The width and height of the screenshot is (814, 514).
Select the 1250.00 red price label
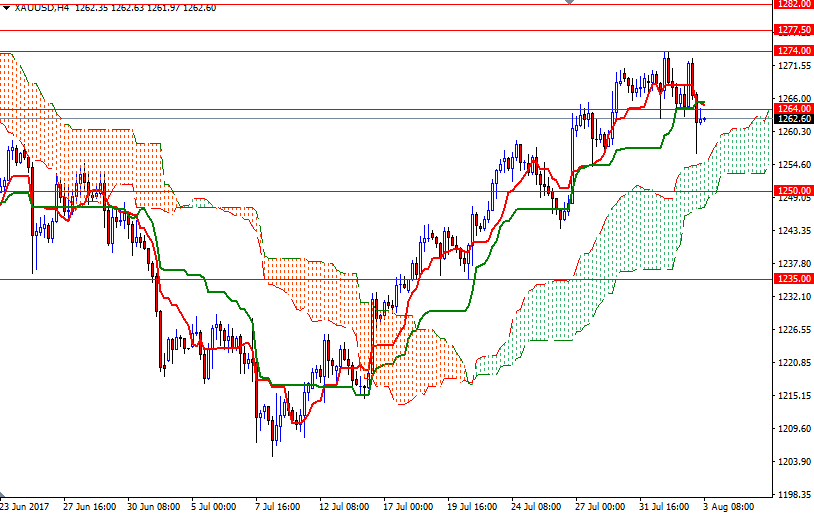792,191
